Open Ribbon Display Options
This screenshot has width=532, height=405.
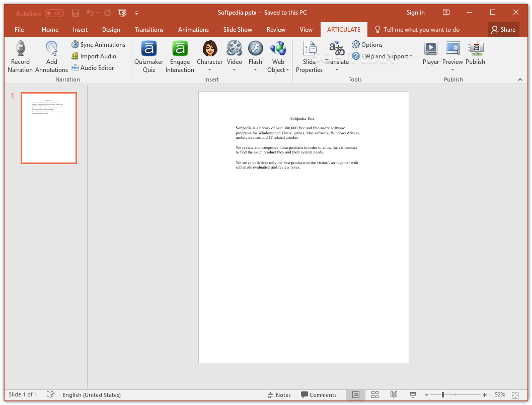[x=446, y=13]
